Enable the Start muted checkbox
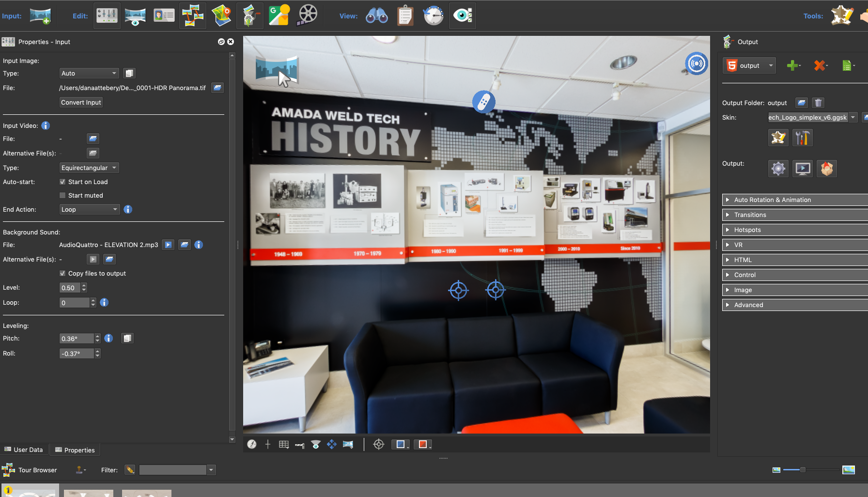Viewport: 868px width, 497px height. point(62,196)
